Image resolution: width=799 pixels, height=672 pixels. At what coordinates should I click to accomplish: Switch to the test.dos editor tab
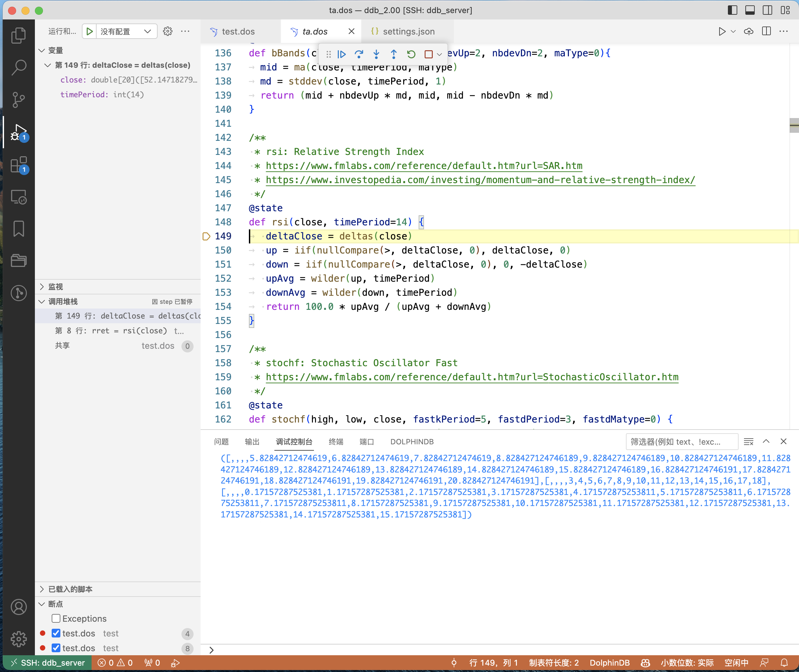238,31
